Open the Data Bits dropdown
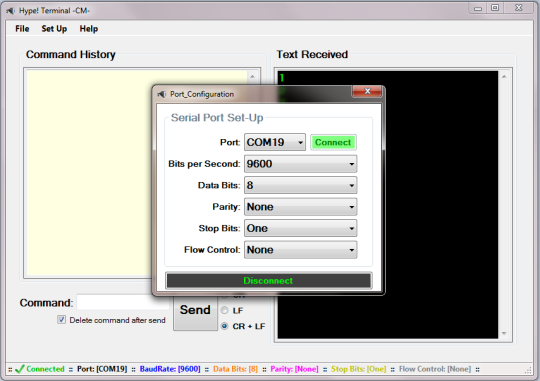This screenshot has width=540, height=381. click(x=300, y=185)
